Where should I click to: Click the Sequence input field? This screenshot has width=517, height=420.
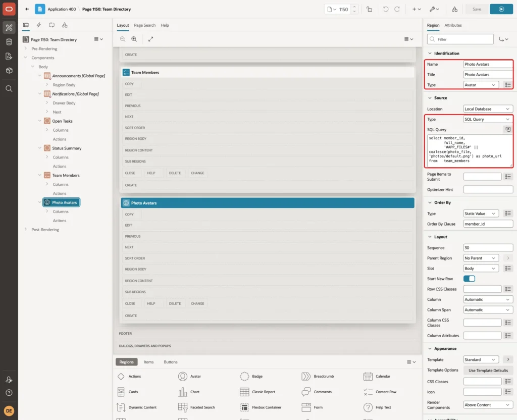488,248
